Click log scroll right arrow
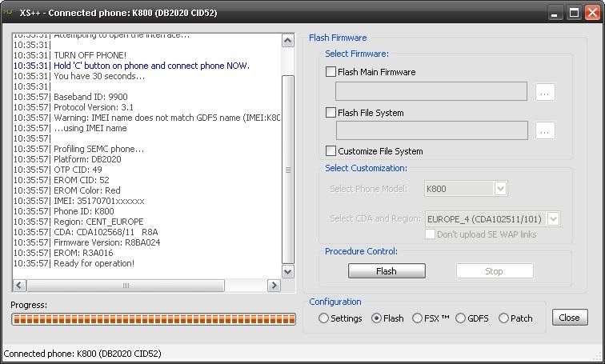The image size is (605, 364). [x=274, y=286]
